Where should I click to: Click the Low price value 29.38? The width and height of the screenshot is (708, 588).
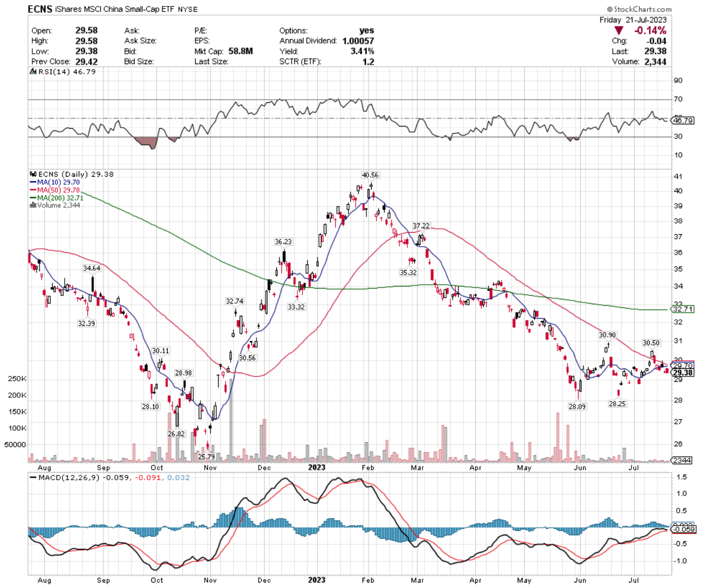click(86, 51)
